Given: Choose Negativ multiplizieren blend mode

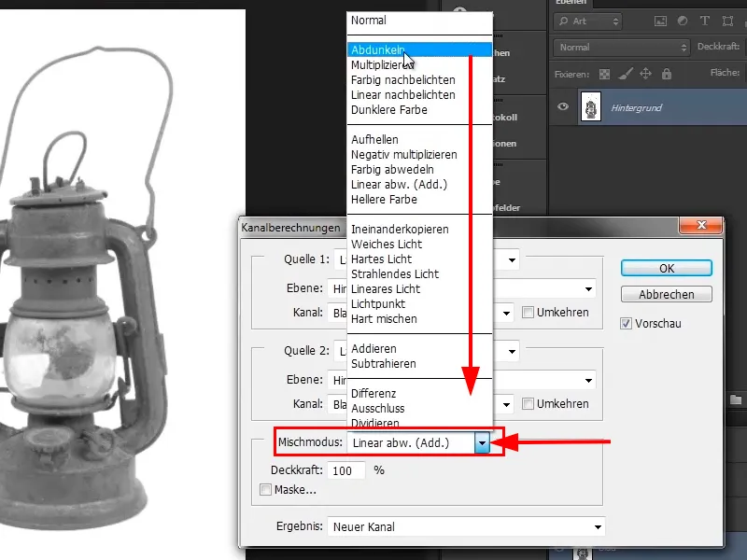Looking at the screenshot, I should click(x=419, y=155).
